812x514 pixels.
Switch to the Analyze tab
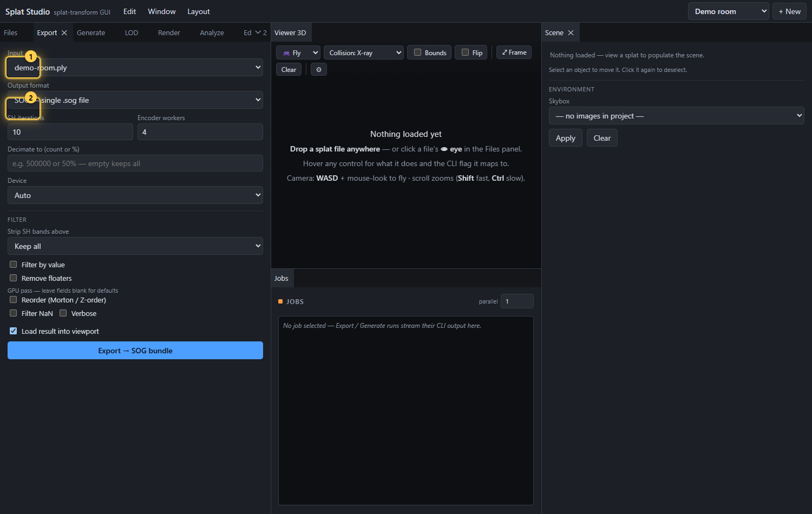pyautogui.click(x=212, y=32)
